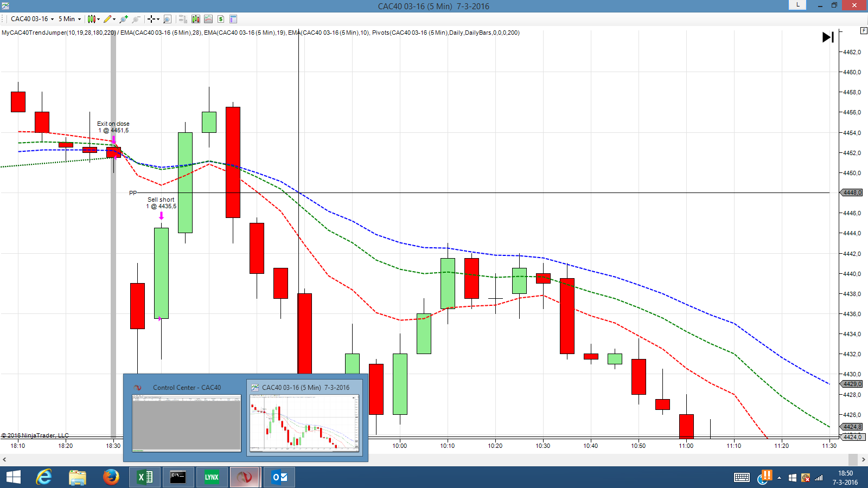
Task: Select the crosshair cursor tool
Action: coord(151,19)
